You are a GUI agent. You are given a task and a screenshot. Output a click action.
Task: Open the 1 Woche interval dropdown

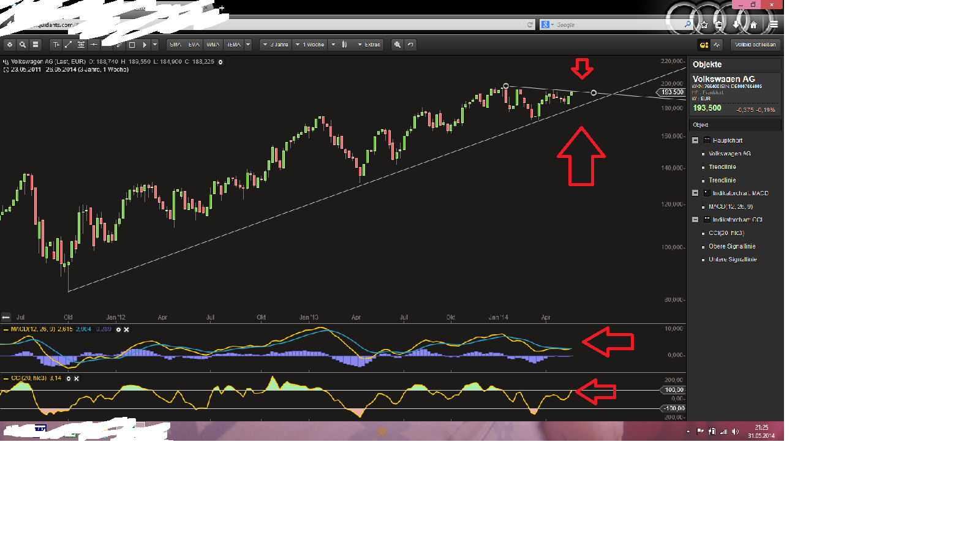pos(310,45)
